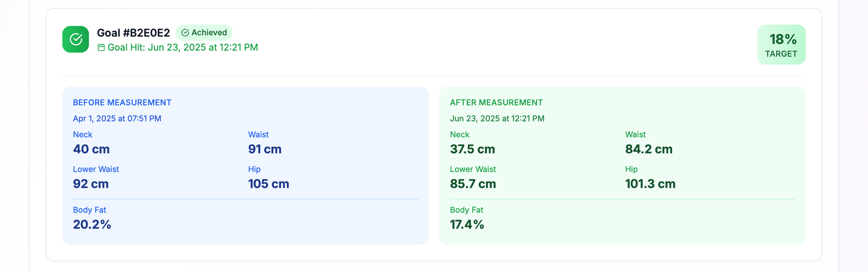Click the Goal Hit date text
The height and width of the screenshot is (272, 868).
point(183,47)
